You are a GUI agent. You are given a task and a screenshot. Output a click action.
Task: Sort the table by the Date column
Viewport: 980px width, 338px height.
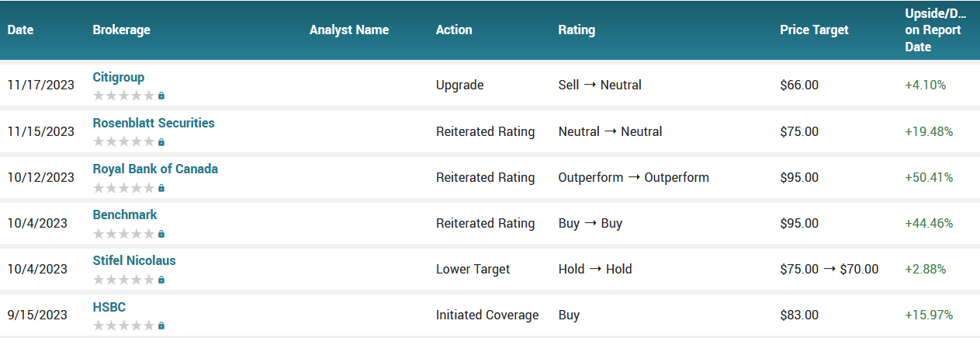pyautogui.click(x=21, y=30)
